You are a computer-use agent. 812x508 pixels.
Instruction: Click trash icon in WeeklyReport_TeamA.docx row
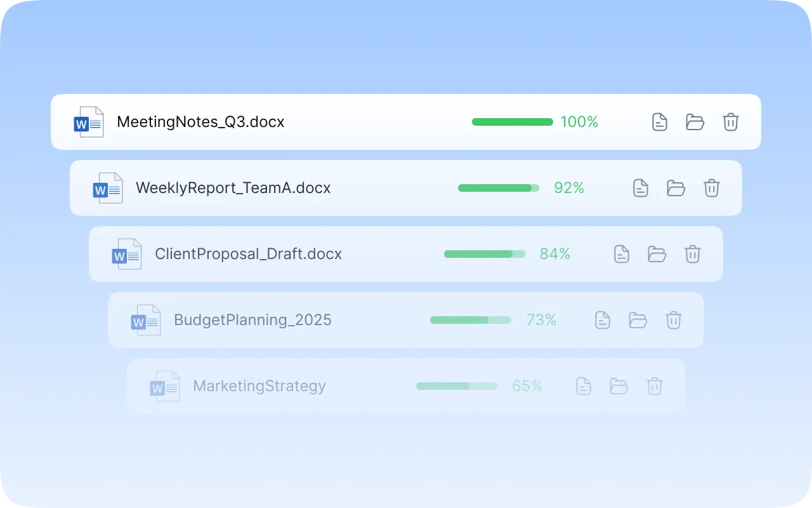tap(712, 188)
